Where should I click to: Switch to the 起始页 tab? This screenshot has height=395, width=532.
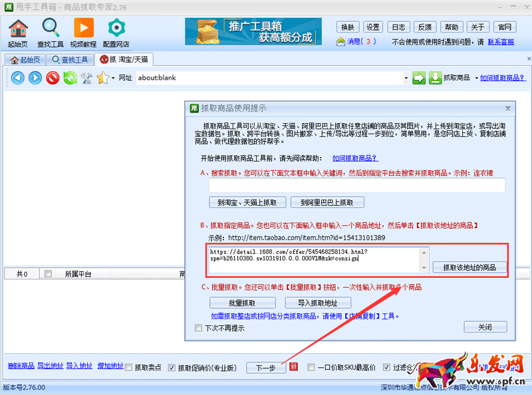(25, 60)
